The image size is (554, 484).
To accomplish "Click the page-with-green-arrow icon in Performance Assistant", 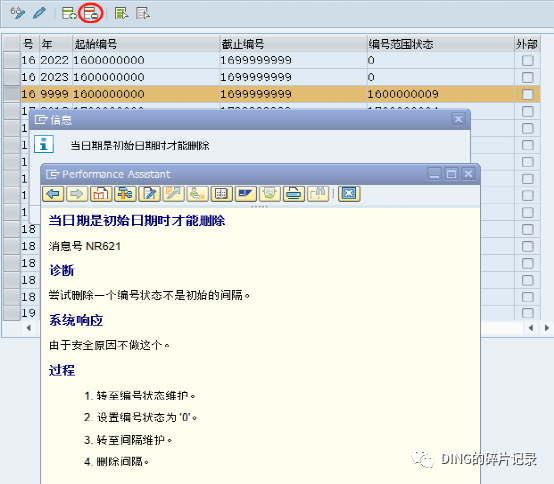I will pyautogui.click(x=270, y=194).
